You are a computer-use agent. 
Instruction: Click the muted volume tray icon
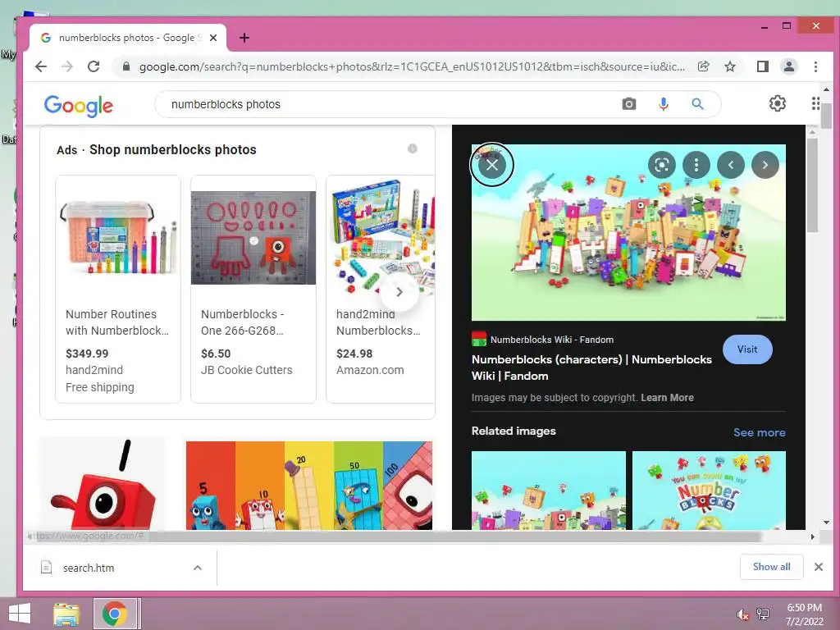click(742, 614)
